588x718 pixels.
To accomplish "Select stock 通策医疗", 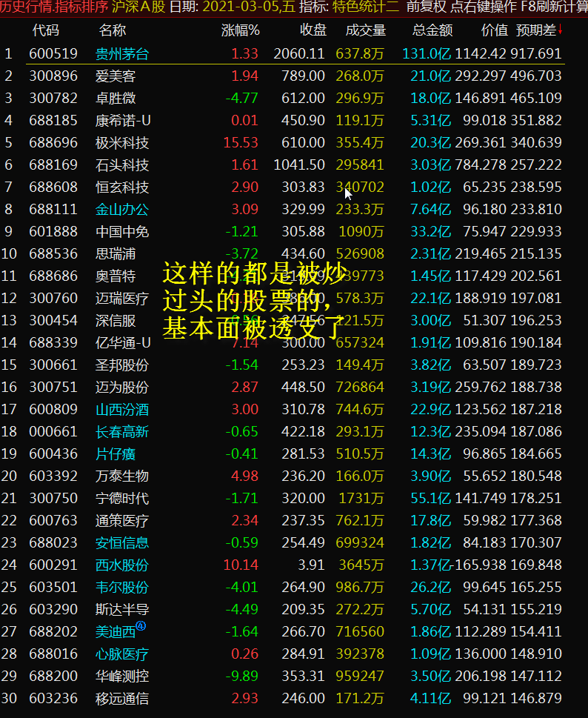I will coord(122,520).
